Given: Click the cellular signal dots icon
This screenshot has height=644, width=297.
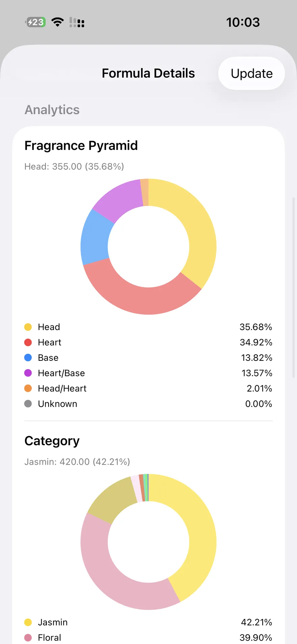Looking at the screenshot, I should click(x=77, y=22).
